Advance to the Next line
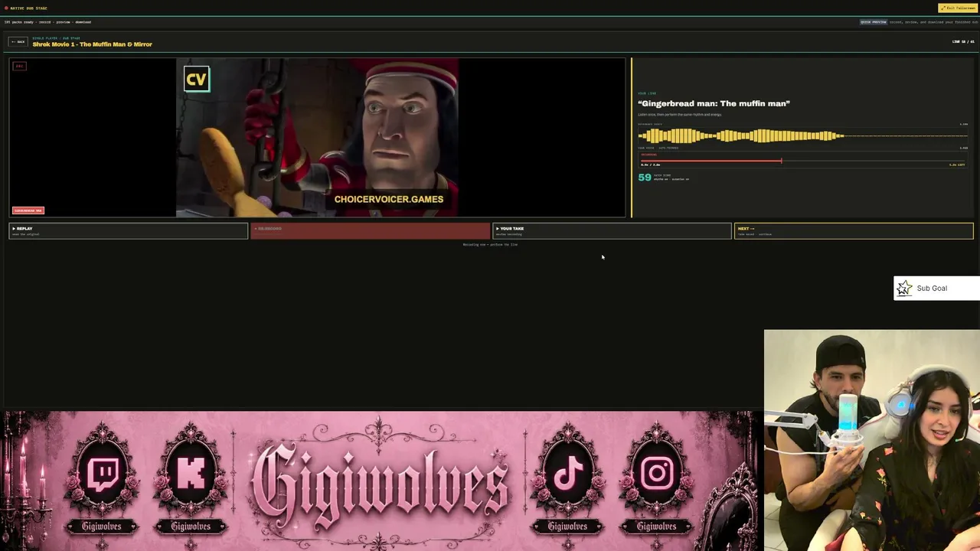This screenshot has width=980, height=551. (854, 230)
